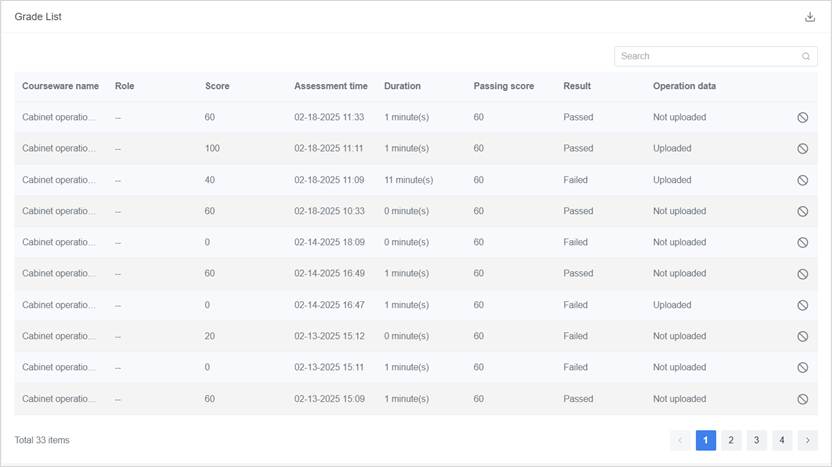The width and height of the screenshot is (832, 467).
Task: Click the prohibit icon for 02-18-2025 10:33 row
Action: coord(802,211)
